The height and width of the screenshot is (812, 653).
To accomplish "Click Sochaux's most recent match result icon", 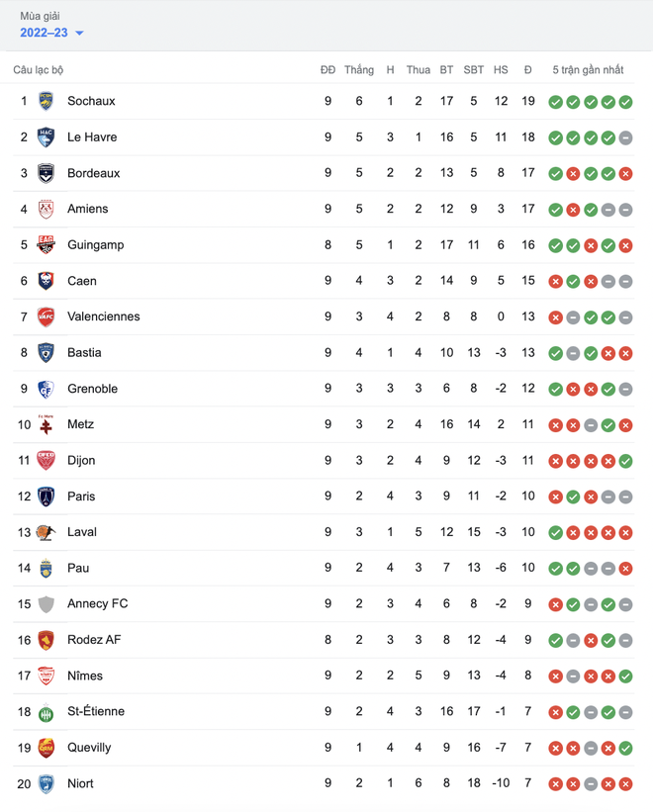I will coord(625,102).
